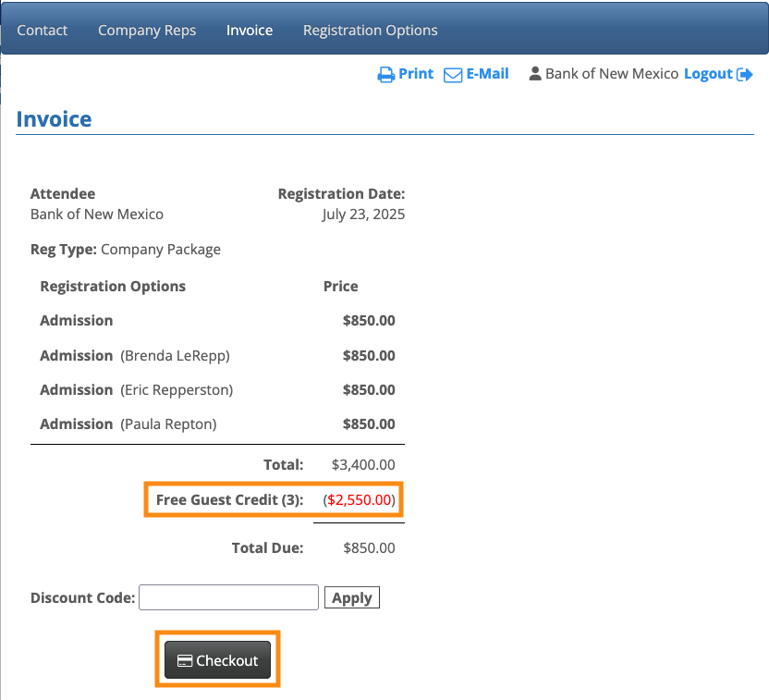Click the Registration Options column header
The width and height of the screenshot is (769, 700).
(x=113, y=286)
